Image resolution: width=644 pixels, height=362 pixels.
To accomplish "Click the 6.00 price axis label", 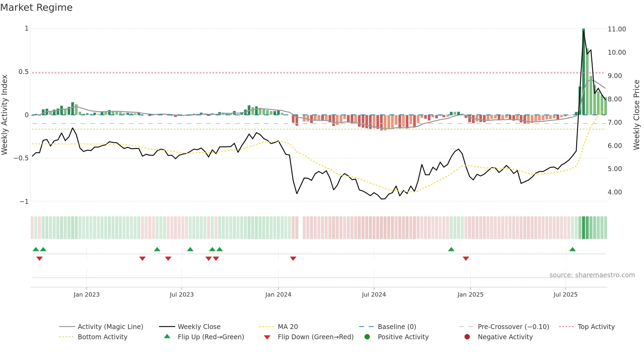I will (615, 146).
